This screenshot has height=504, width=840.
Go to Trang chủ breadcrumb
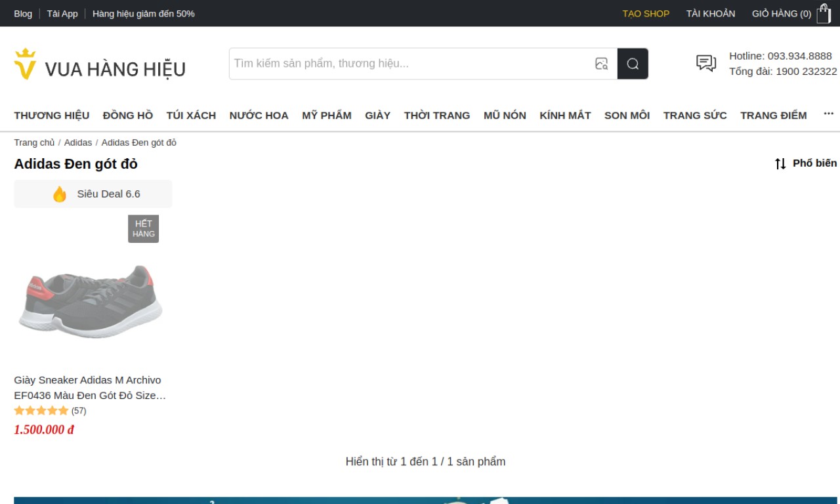pyautogui.click(x=34, y=142)
